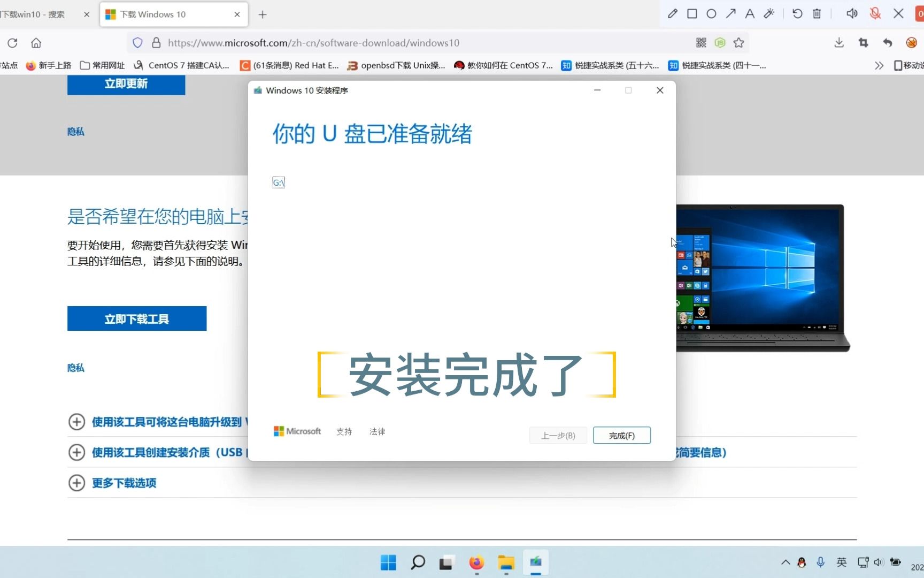924x578 pixels.
Task: Clear annotations with the trash icon
Action: click(x=817, y=13)
